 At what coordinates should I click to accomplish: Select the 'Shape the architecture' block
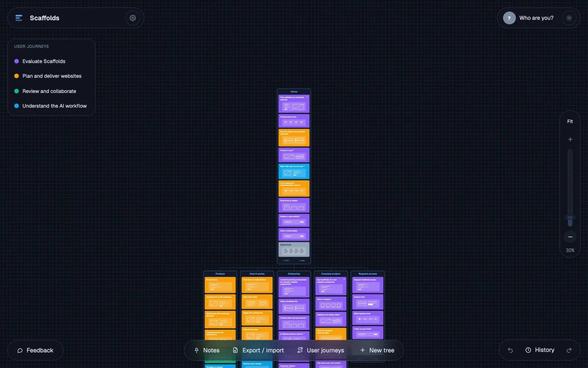point(257,318)
